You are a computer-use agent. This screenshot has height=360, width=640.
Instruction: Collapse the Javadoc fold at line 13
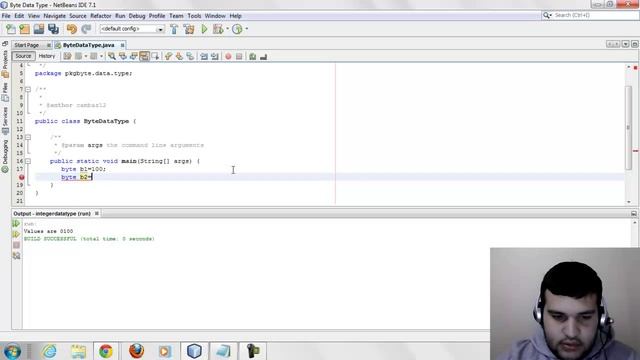tap(28, 137)
